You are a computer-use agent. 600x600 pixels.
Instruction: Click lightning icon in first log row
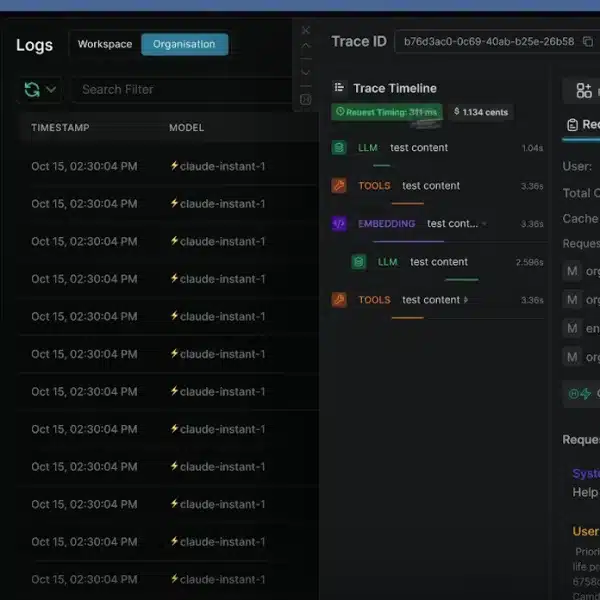174,166
